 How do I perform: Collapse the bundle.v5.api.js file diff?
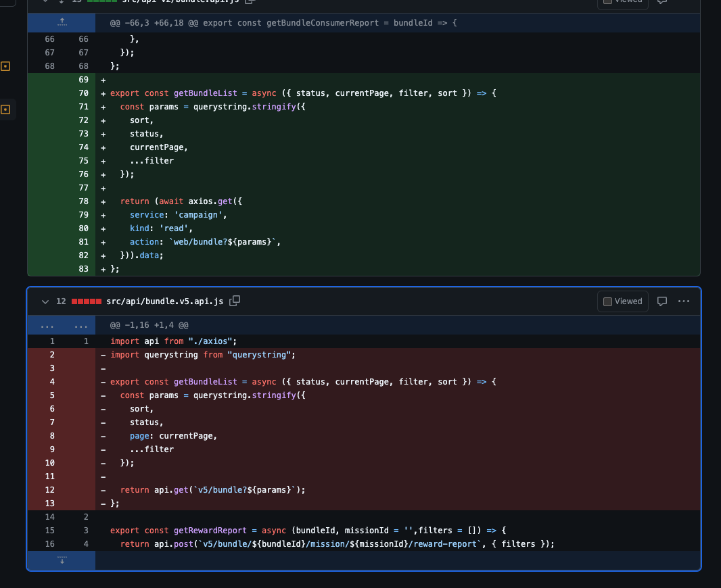45,301
